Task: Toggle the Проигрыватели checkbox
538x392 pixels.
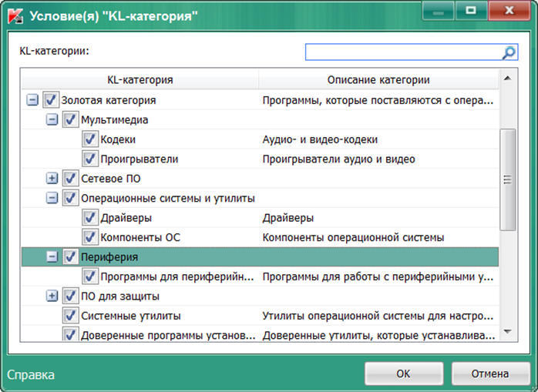Action: pyautogui.click(x=90, y=159)
